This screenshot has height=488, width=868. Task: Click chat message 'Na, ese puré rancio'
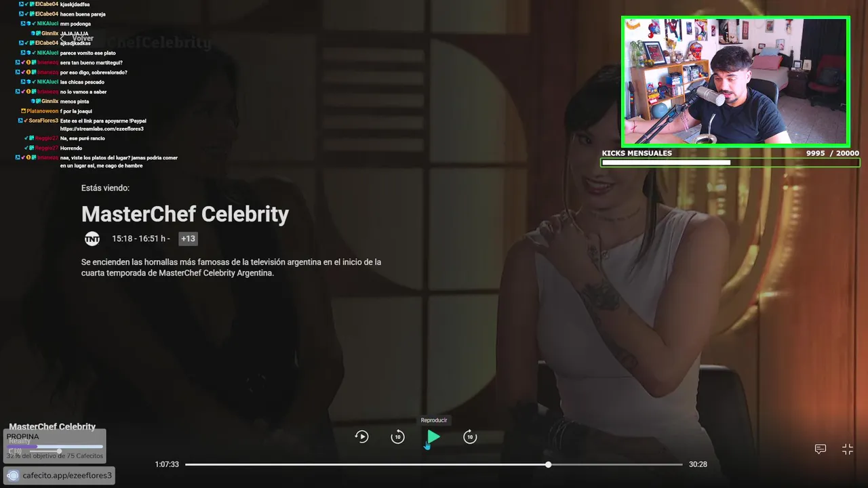pyautogui.click(x=83, y=138)
